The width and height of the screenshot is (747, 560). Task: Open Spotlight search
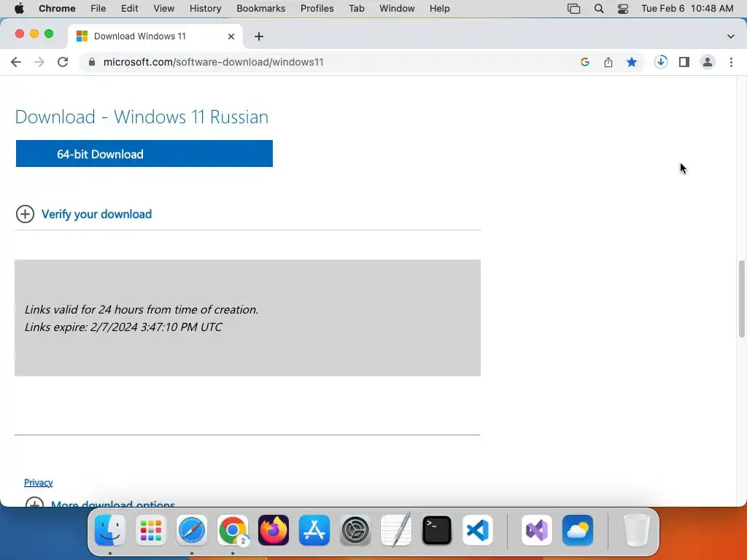(599, 9)
